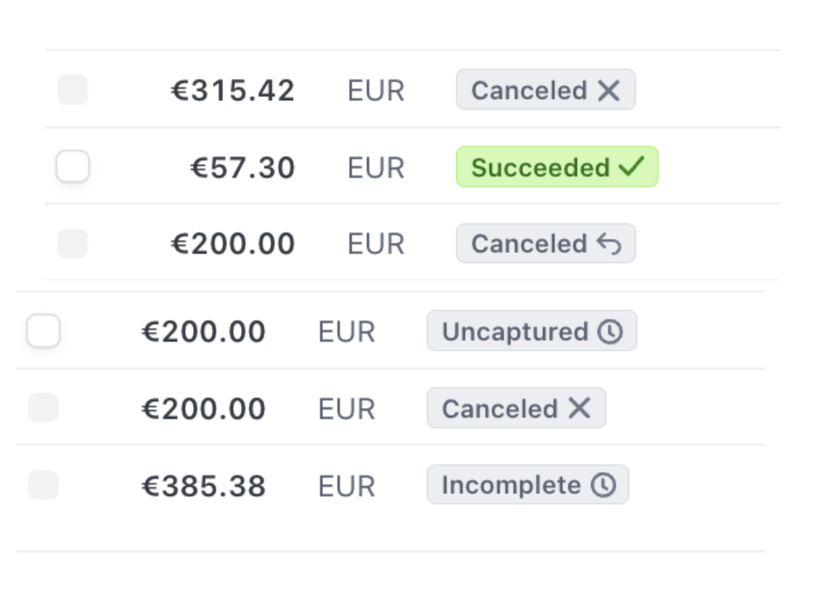The width and height of the screenshot is (828, 593).
Task: Open the €385.38 payment amount
Action: pyautogui.click(x=204, y=486)
